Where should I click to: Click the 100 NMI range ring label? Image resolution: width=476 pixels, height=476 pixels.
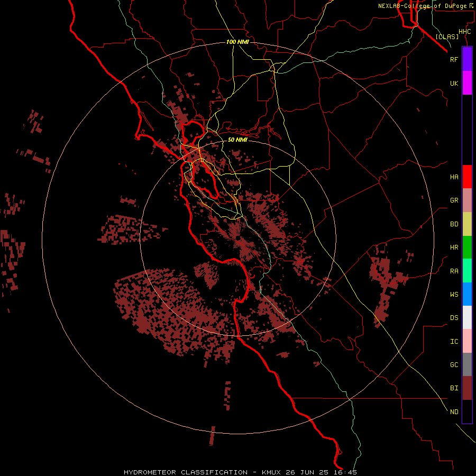[237, 42]
